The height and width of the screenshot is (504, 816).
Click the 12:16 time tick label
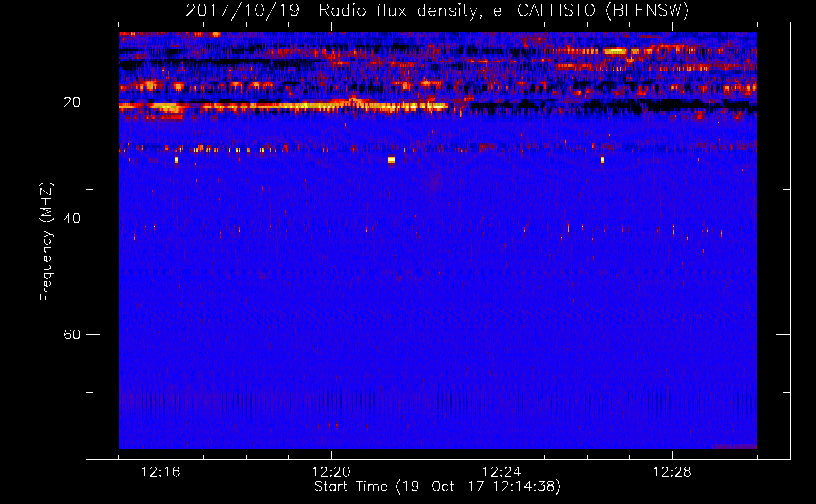click(161, 472)
